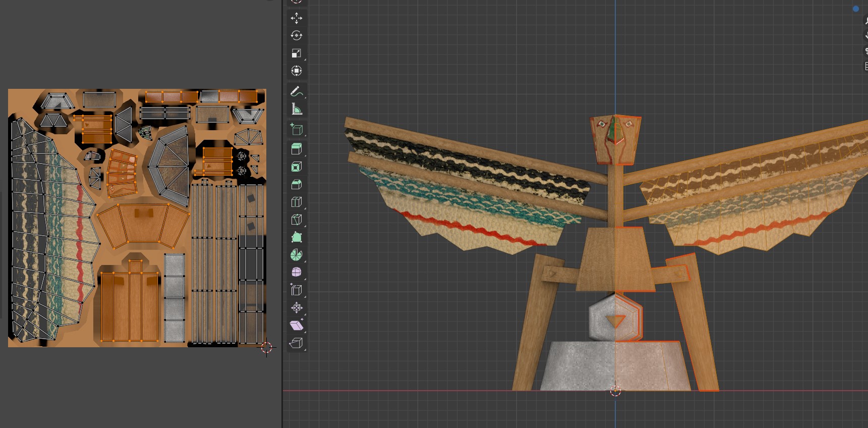Click the blue Z axis gizmo dot
The image size is (868, 428).
(856, 9)
